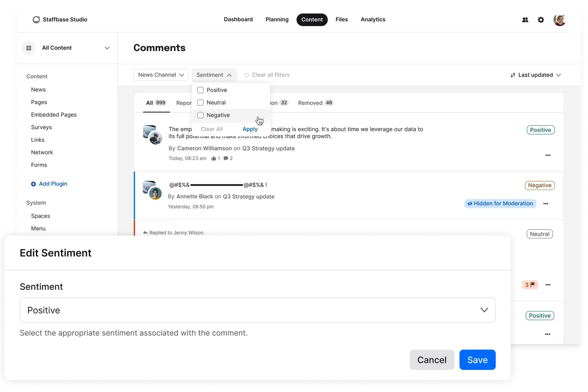Click the thumbs-up icon on Cameron's comment
This screenshot has width=588, height=392.
214,158
